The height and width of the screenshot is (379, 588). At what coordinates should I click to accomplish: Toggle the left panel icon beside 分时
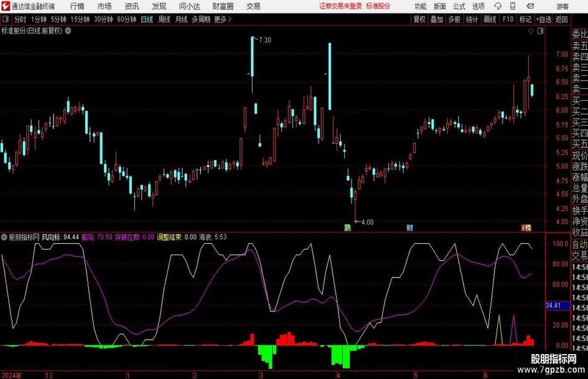point(5,19)
